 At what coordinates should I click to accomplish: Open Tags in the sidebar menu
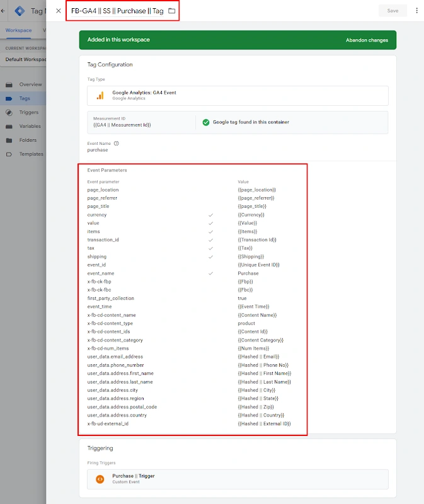click(x=25, y=98)
